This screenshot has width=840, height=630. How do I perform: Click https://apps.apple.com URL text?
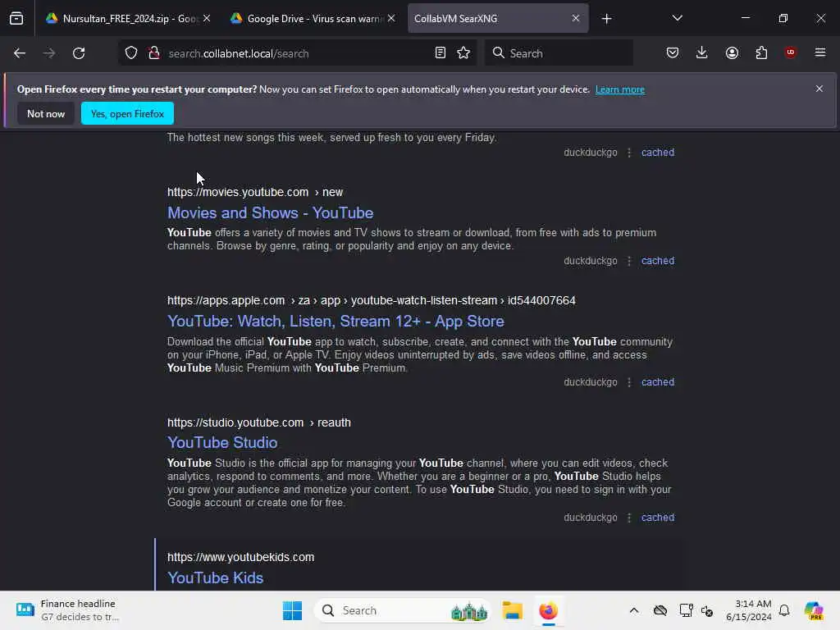click(226, 300)
